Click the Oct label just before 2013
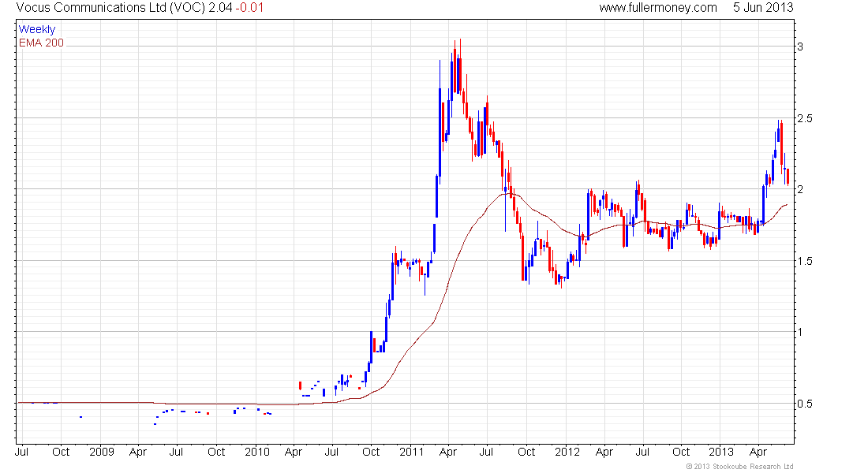 coord(681,452)
